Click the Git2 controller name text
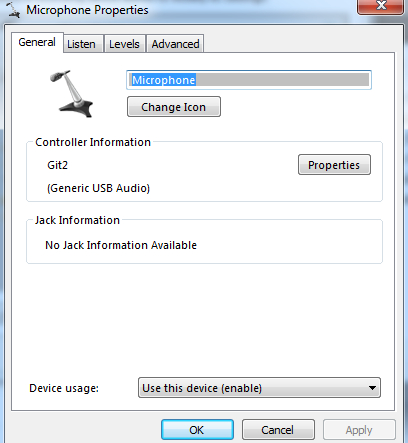Image resolution: width=408 pixels, height=443 pixels. point(57,165)
